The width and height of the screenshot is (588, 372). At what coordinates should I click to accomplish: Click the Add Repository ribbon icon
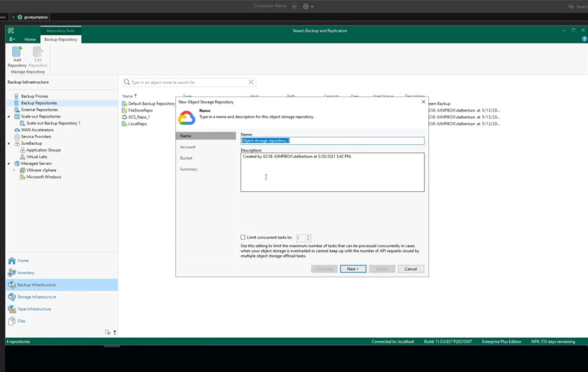click(x=17, y=57)
